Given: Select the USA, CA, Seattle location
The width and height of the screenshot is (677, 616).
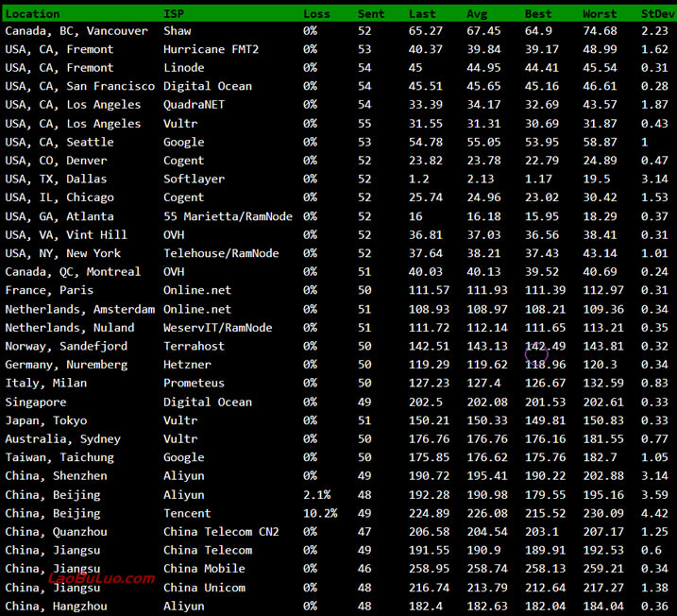Looking at the screenshot, I should [x=59, y=142].
